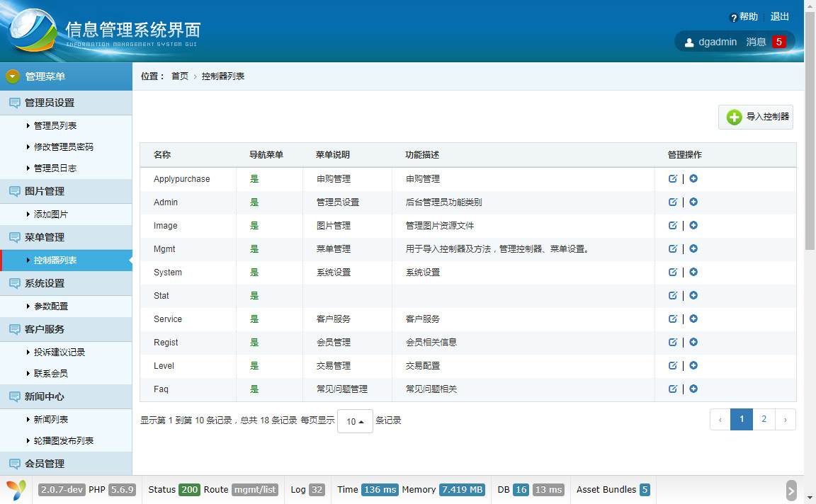
Task: Open the records-per-page dropdown showing 10
Action: (355, 421)
